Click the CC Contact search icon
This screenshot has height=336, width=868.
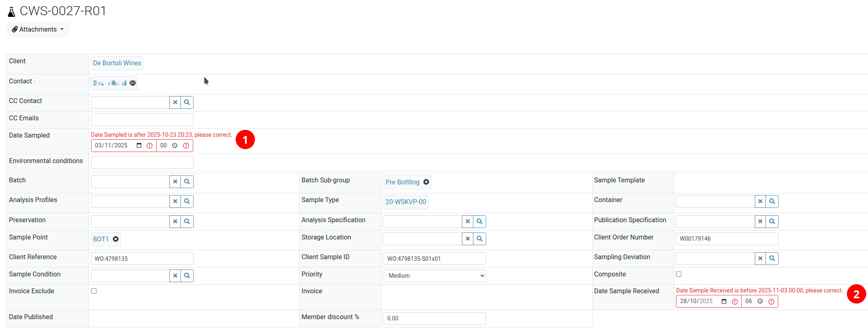[187, 102]
